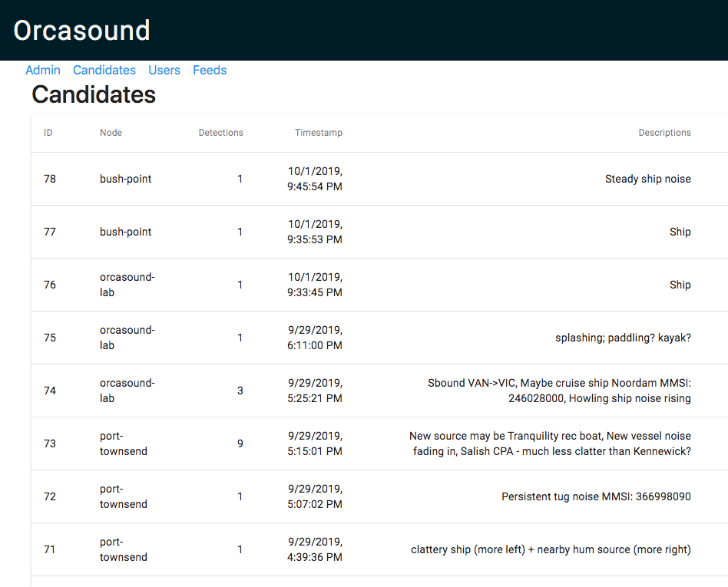Click the Node column header

(x=111, y=133)
